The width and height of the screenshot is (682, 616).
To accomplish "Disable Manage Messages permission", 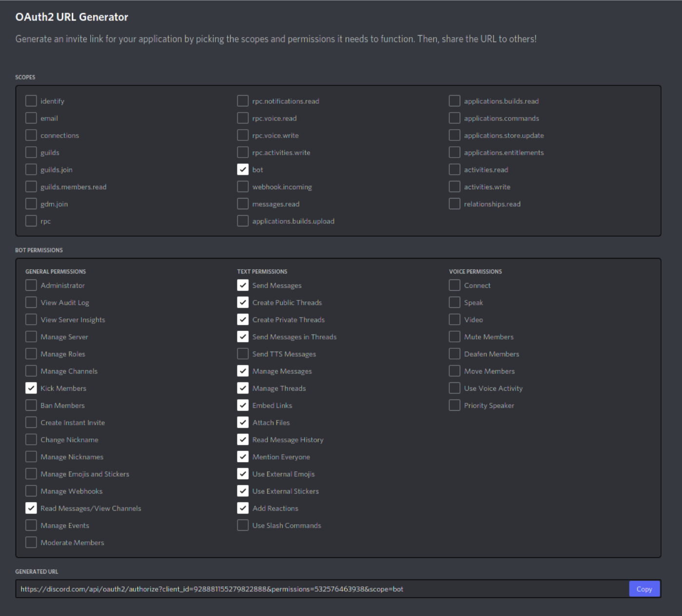I will click(243, 371).
